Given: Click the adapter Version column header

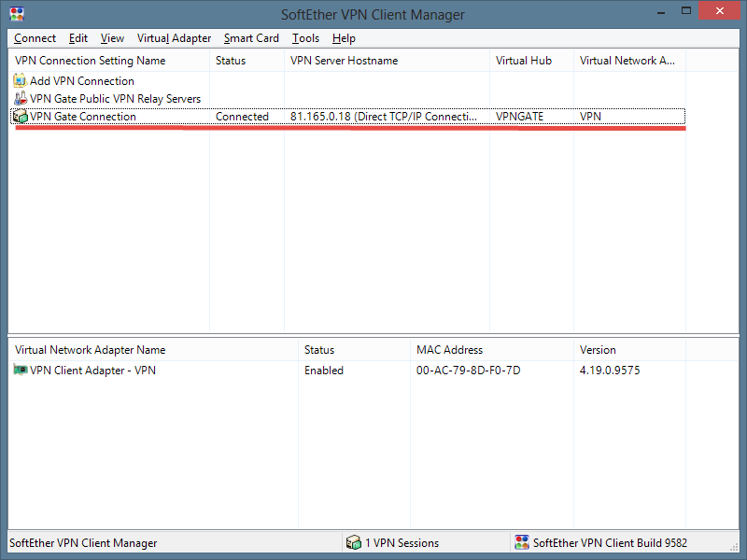Looking at the screenshot, I should point(598,350).
